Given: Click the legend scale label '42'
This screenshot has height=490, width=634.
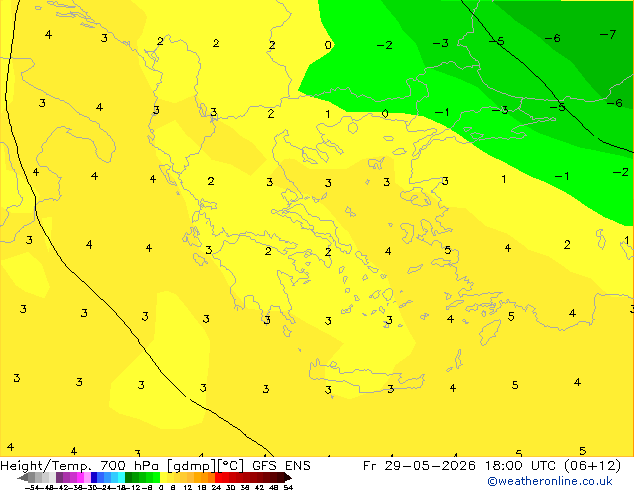Looking at the screenshot, I should [260, 488].
